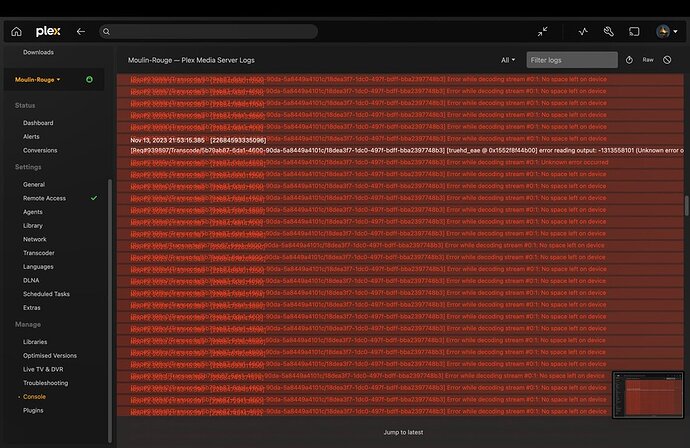Click the search magnifier icon

tap(106, 31)
